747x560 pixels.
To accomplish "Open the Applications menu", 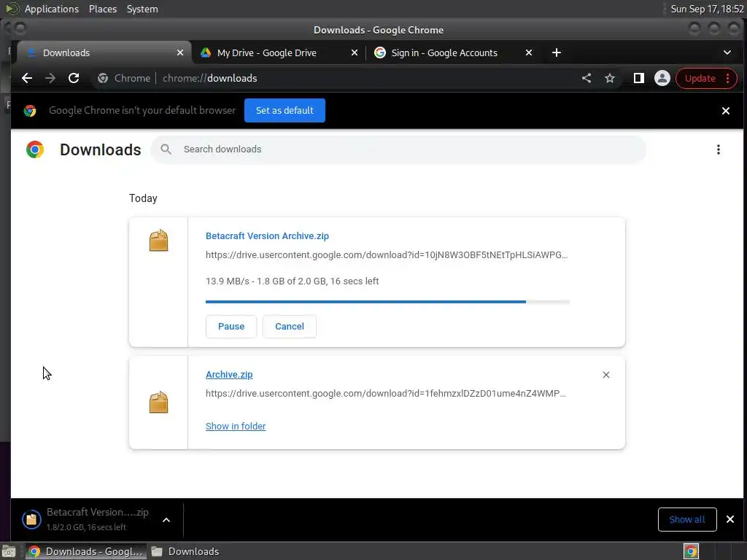I will click(x=52, y=9).
